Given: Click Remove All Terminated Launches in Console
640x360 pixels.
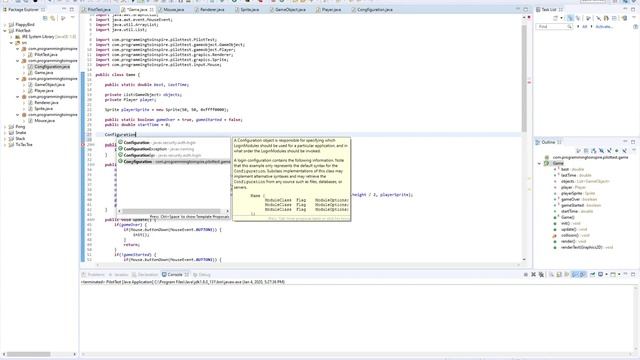Looking at the screenshot, I should [x=541, y=275].
